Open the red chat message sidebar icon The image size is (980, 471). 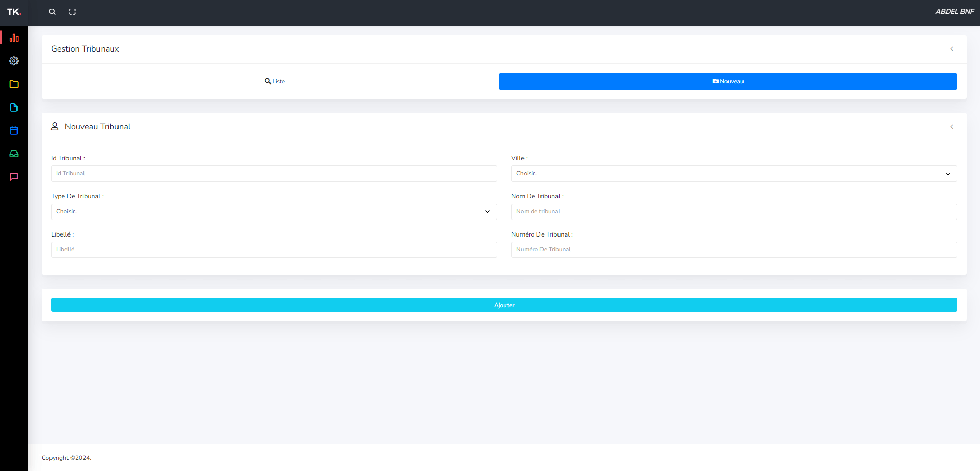14,177
